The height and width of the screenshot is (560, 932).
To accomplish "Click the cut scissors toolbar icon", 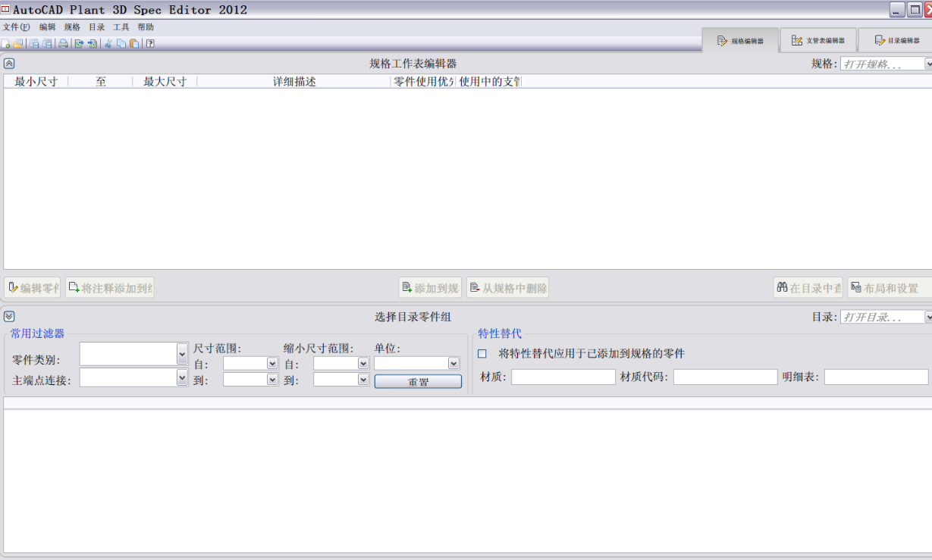I will (x=108, y=44).
